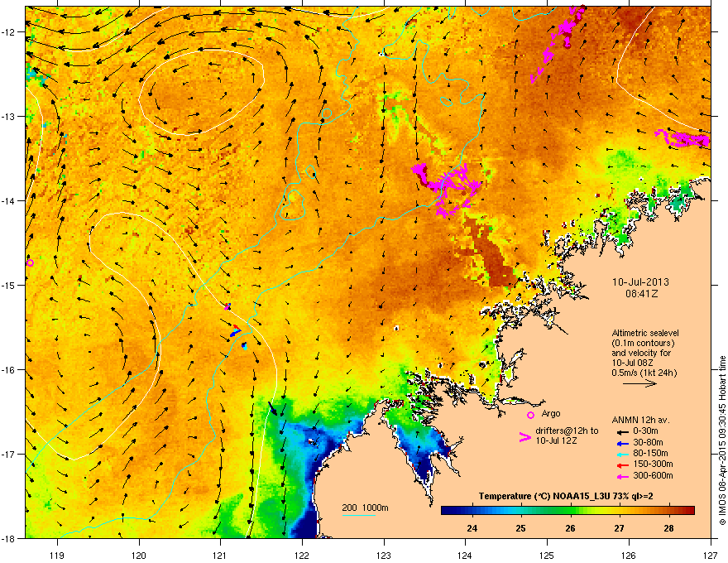Click the colorbar tick label '24'

(x=472, y=528)
